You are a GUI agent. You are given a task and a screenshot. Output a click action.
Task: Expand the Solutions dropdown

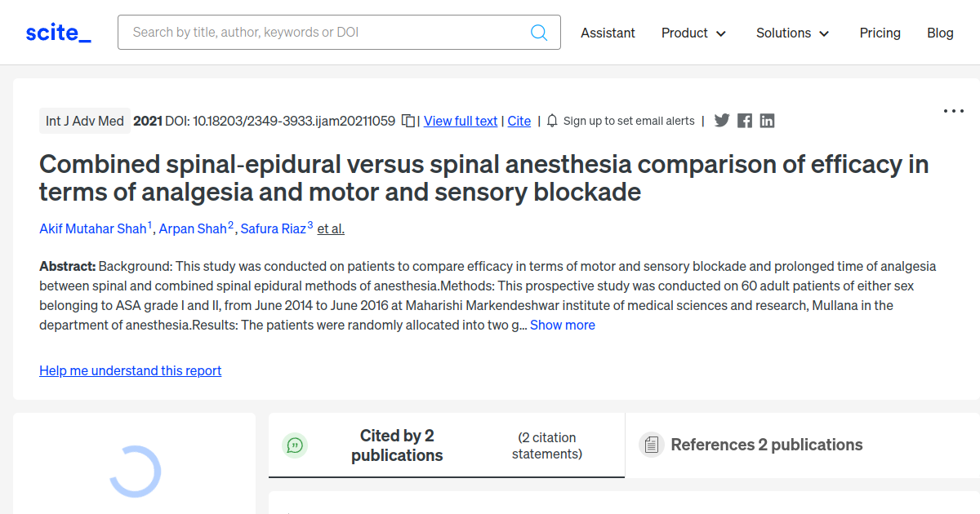[x=792, y=33]
